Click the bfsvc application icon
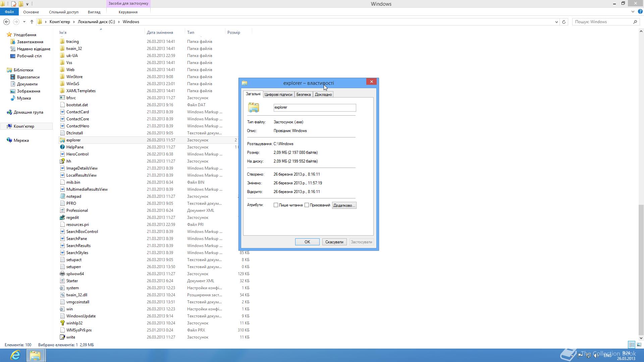The width and height of the screenshot is (644, 362). point(62,98)
